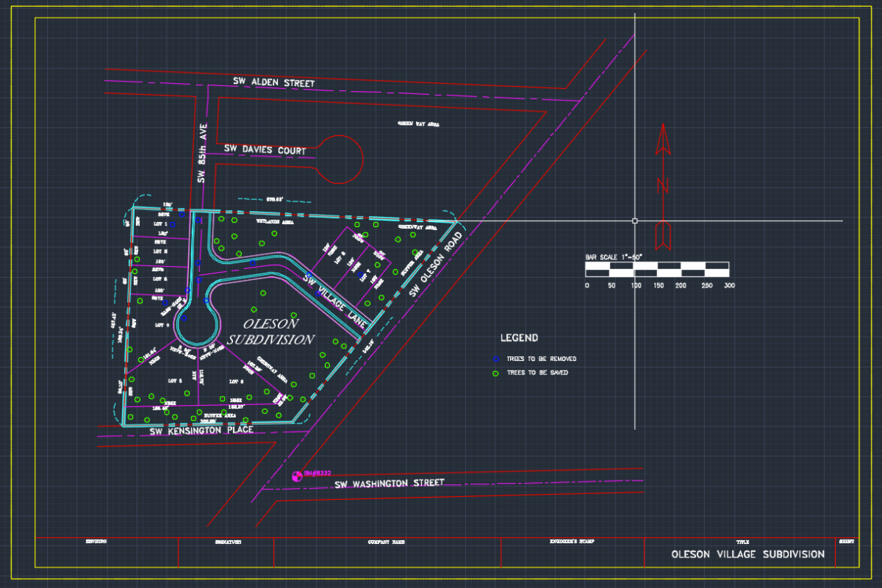This screenshot has width=882, height=588.
Task: Click the OLESON VILLAGE SUBDIVISION title text
Action: [x=748, y=554]
